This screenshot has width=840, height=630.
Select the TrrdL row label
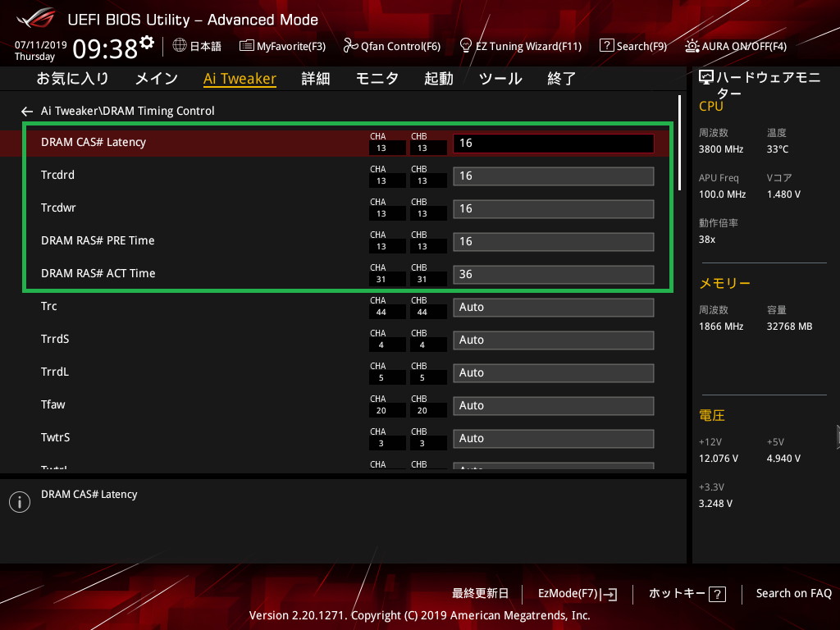tap(55, 372)
